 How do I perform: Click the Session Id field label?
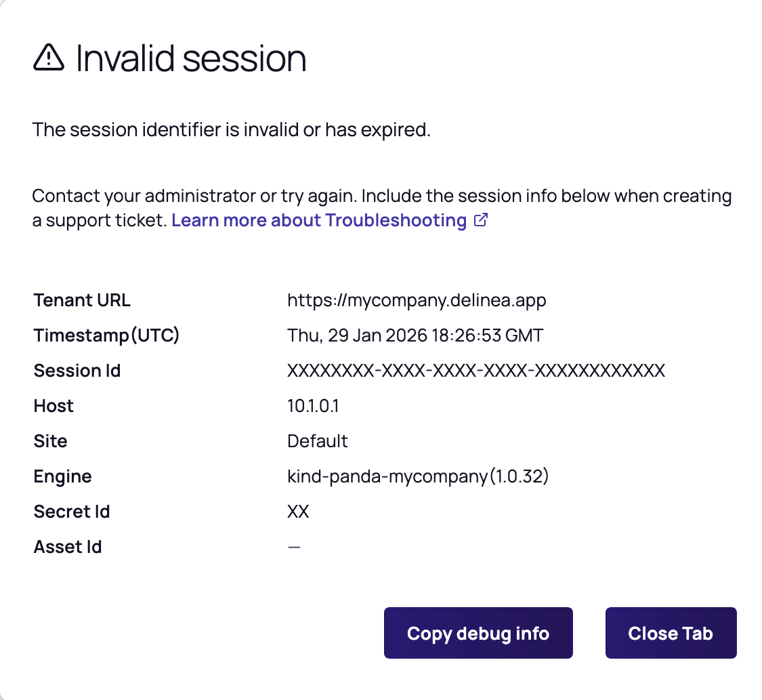coord(77,371)
